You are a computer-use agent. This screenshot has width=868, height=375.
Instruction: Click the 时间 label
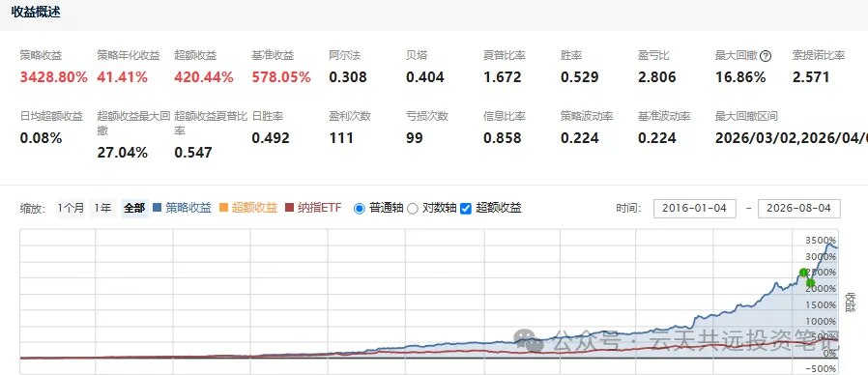pyautogui.click(x=628, y=208)
